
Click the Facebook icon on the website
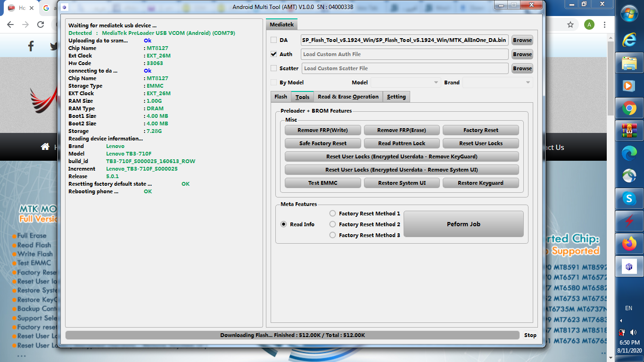pos(31,46)
